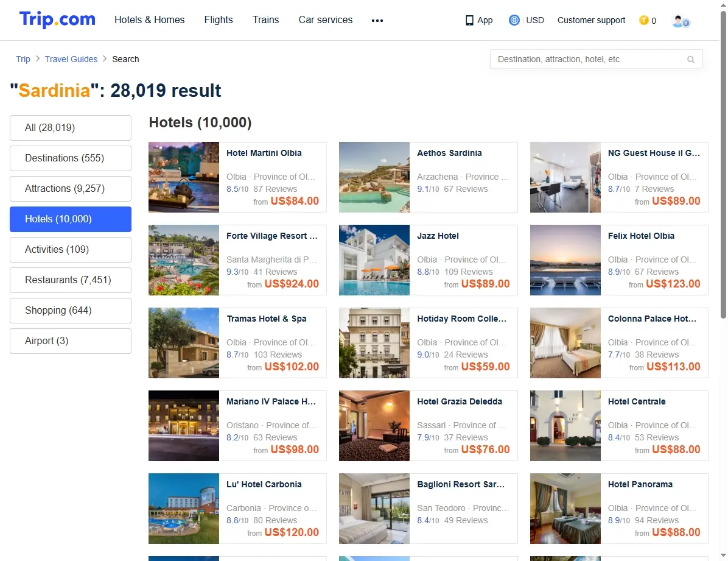Viewport: 728px width, 561px height.
Task: Open Aethos Sardinia pool photo
Action: (x=374, y=177)
